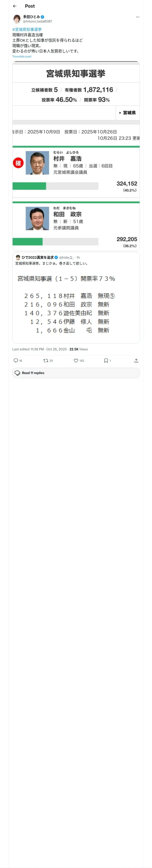Image resolution: width=152 pixels, height=868 pixels.
Task: Open the #宮城県知事選挙 hashtag
Action: [x=27, y=30]
